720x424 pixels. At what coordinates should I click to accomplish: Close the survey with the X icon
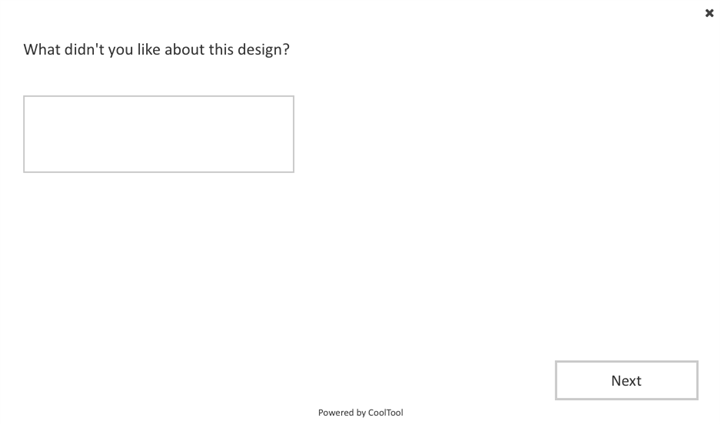tap(709, 13)
